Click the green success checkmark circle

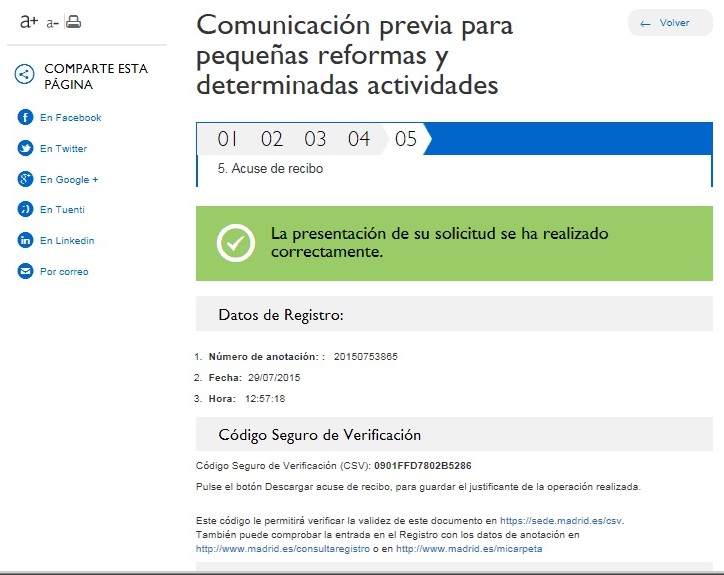pyautogui.click(x=236, y=243)
